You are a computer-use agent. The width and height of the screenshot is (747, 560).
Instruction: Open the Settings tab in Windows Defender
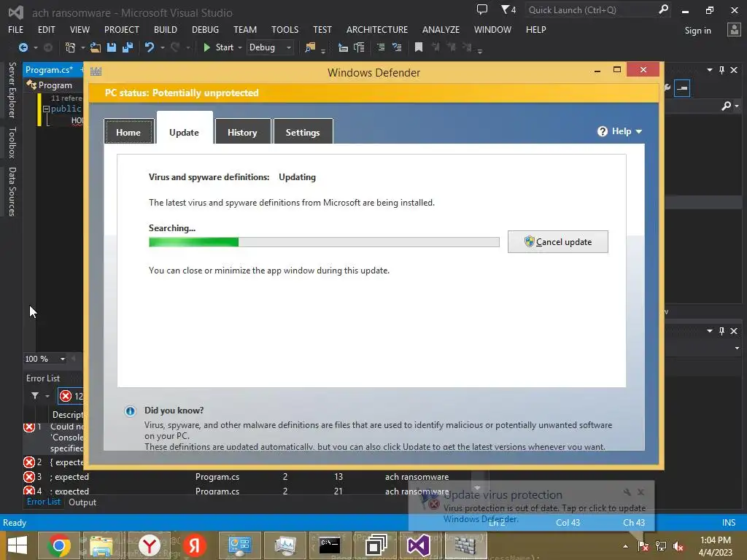coord(303,132)
